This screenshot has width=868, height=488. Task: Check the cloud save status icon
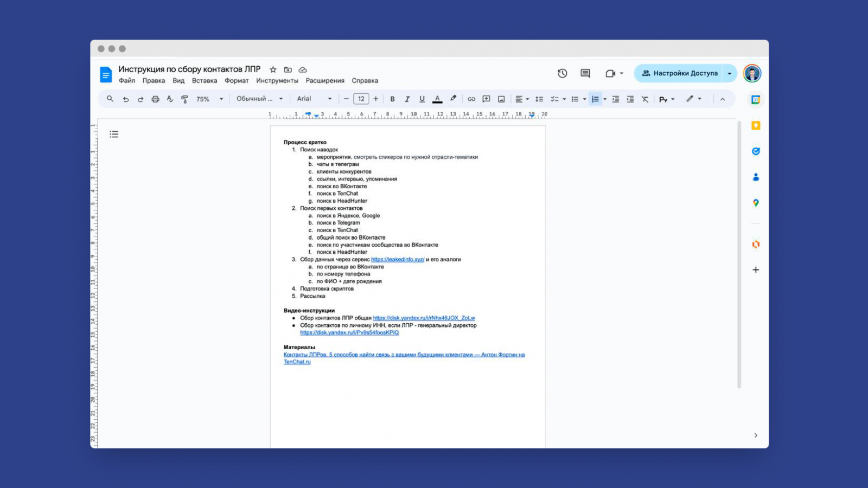point(303,69)
